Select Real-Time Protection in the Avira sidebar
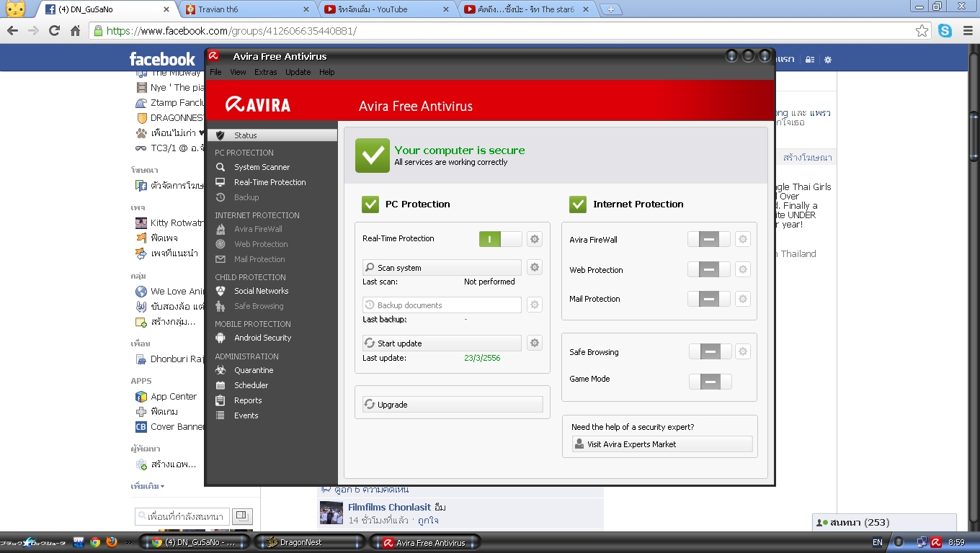The image size is (980, 553). pos(269,182)
